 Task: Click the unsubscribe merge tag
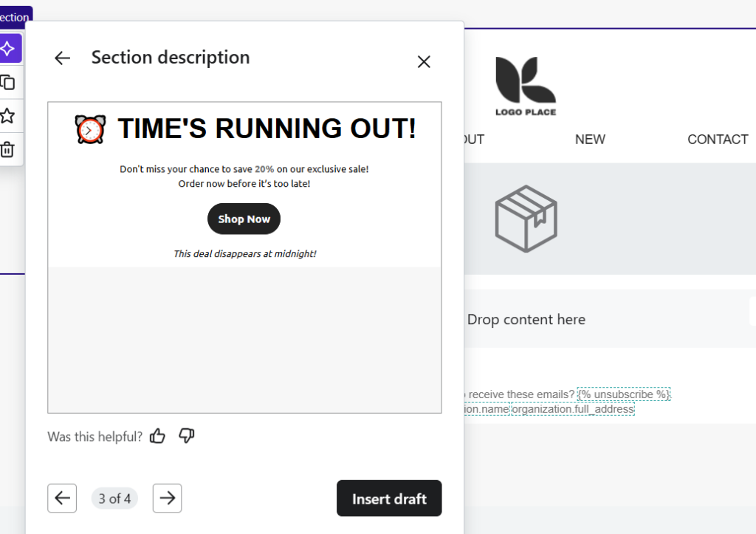coord(624,394)
